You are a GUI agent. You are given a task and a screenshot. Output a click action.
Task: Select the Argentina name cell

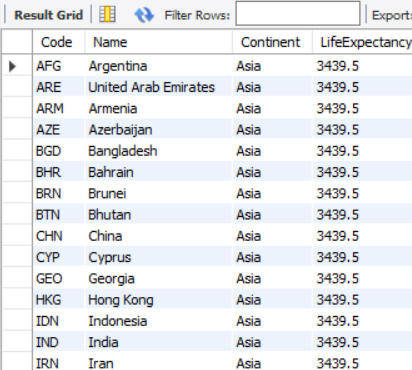pos(158,66)
